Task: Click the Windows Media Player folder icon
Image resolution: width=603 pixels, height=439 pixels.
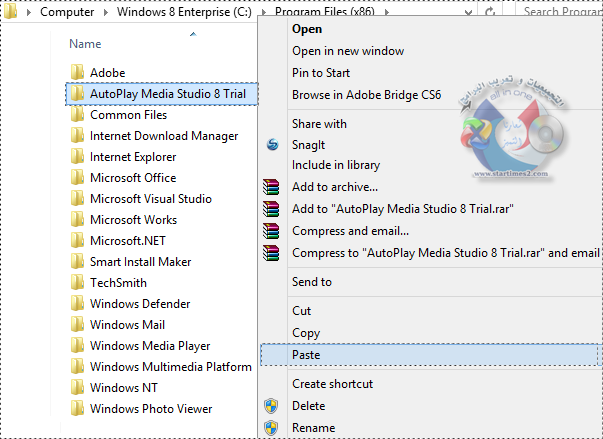Action: coord(77,345)
